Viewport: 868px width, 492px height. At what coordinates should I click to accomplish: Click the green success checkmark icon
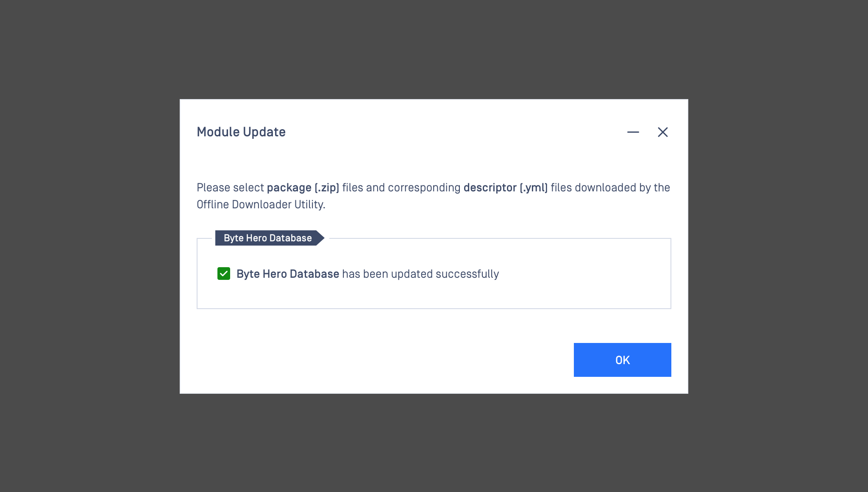point(224,274)
